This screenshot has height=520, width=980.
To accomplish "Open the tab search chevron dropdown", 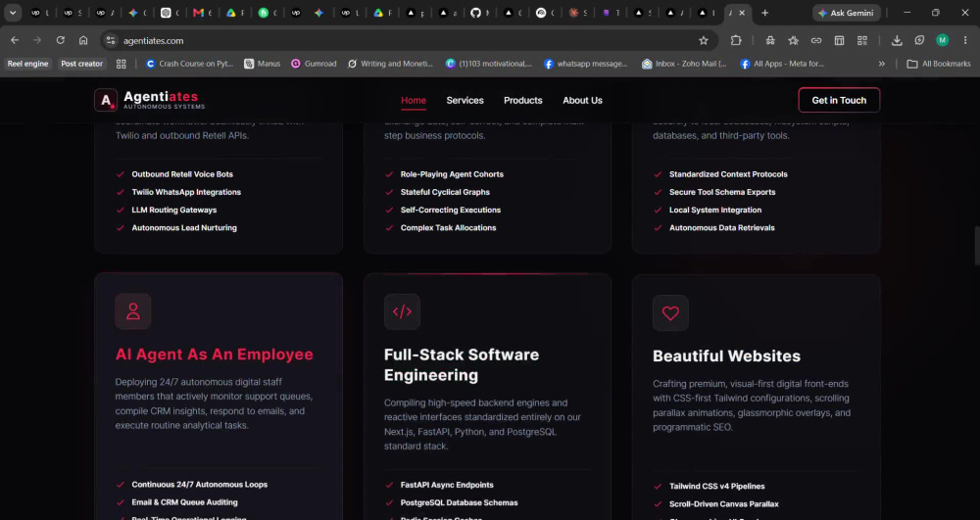I will pyautogui.click(x=13, y=13).
